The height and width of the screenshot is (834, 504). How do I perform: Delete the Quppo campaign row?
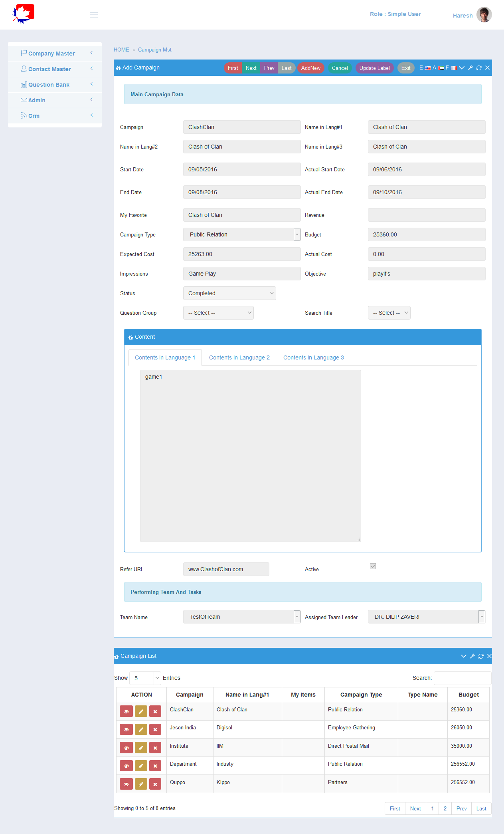coord(155,784)
